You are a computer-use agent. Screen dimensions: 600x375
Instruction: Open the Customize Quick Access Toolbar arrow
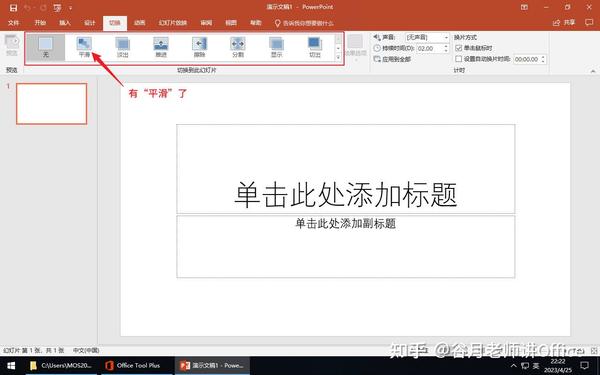71,8
